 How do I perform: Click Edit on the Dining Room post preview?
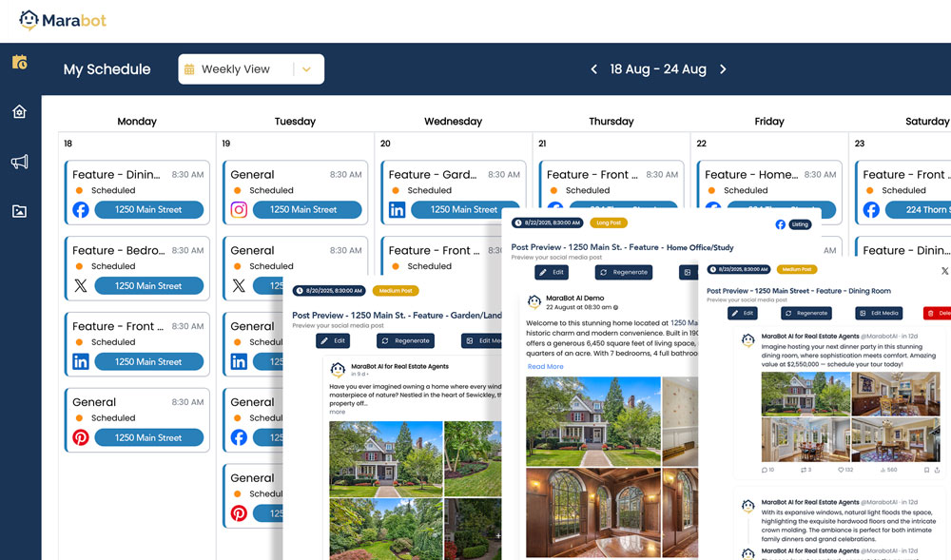pos(743,313)
